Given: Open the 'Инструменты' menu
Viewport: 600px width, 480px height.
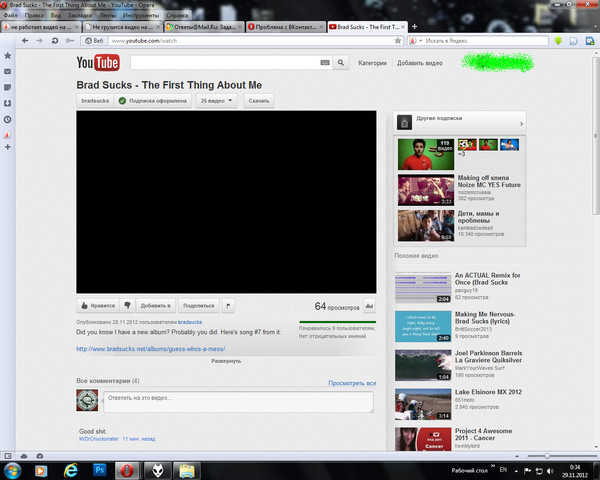Looking at the screenshot, I should [141, 15].
